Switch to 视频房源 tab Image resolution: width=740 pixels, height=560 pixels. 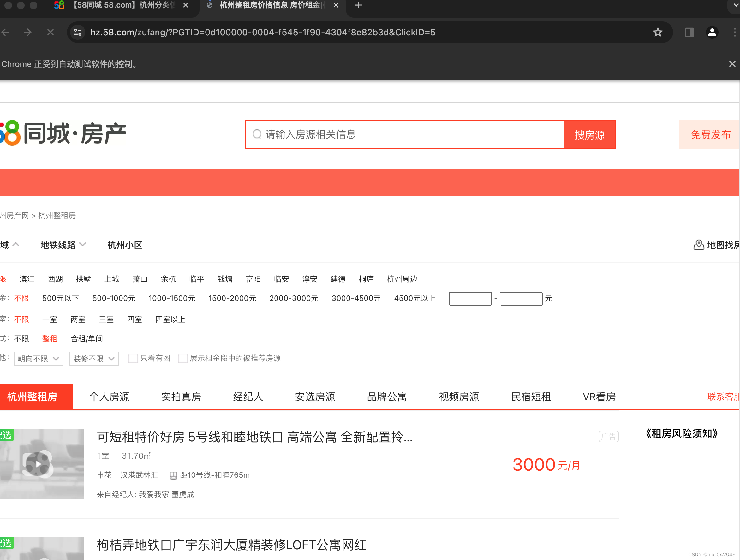pyautogui.click(x=459, y=397)
